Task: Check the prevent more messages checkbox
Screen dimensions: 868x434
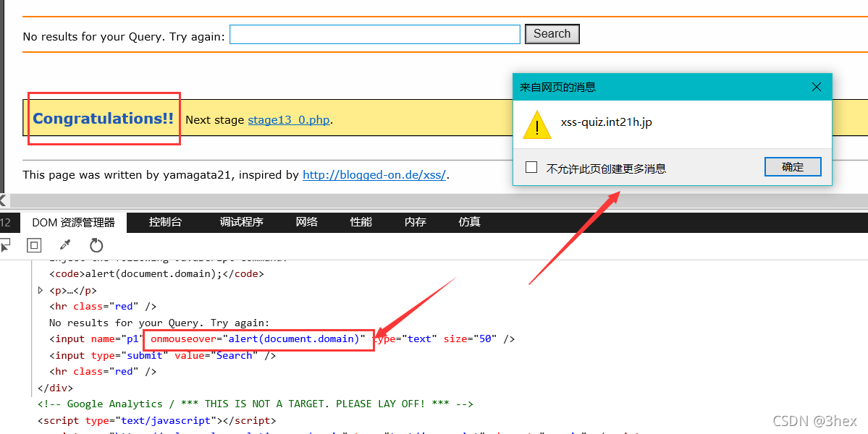Action: [531, 168]
